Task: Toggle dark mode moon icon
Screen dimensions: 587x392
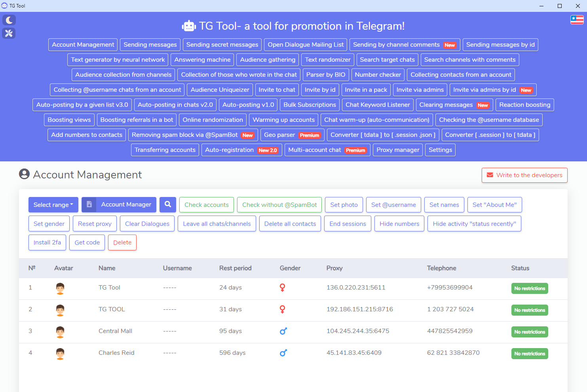Action: point(9,20)
